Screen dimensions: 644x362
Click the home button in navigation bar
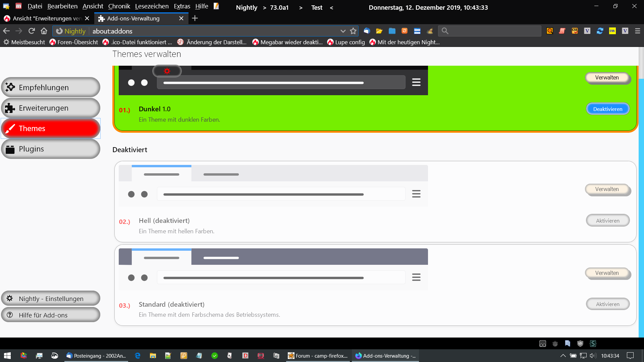click(44, 31)
